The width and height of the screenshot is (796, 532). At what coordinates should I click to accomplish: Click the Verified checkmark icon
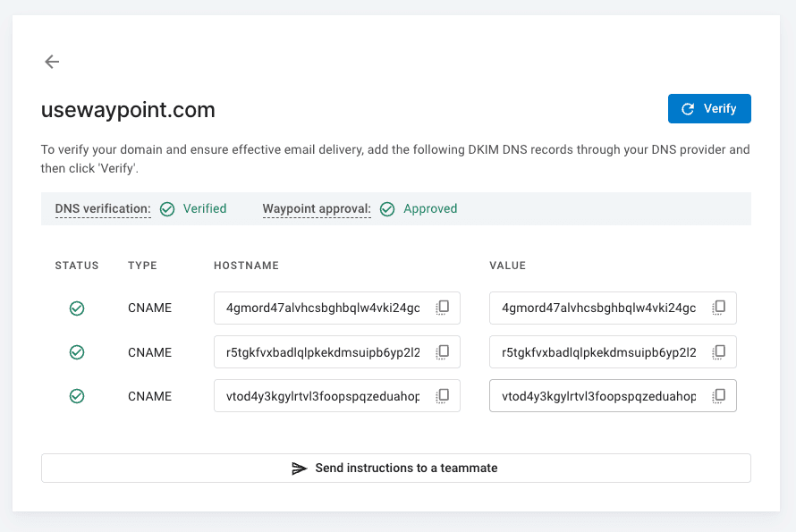[x=167, y=209]
